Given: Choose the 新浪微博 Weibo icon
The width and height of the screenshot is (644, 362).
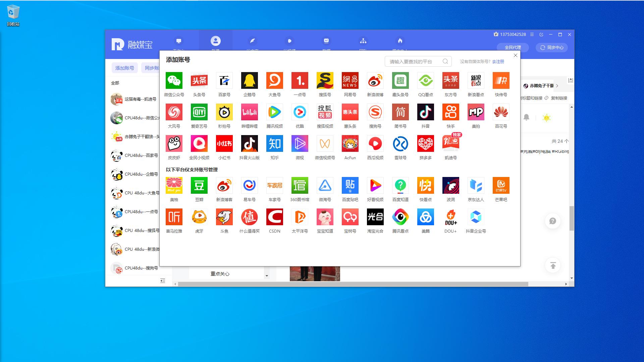Looking at the screenshot, I should [x=375, y=80].
